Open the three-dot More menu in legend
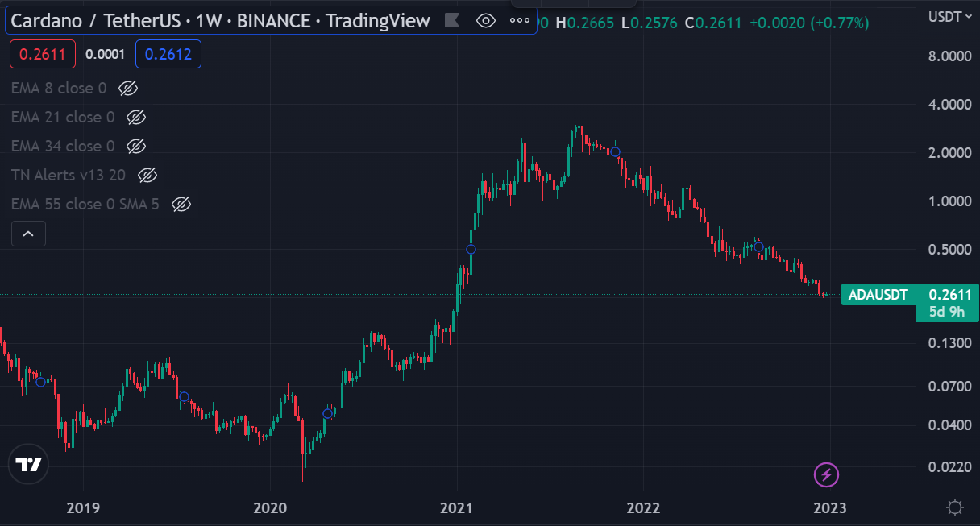The image size is (980, 526). coord(519,21)
